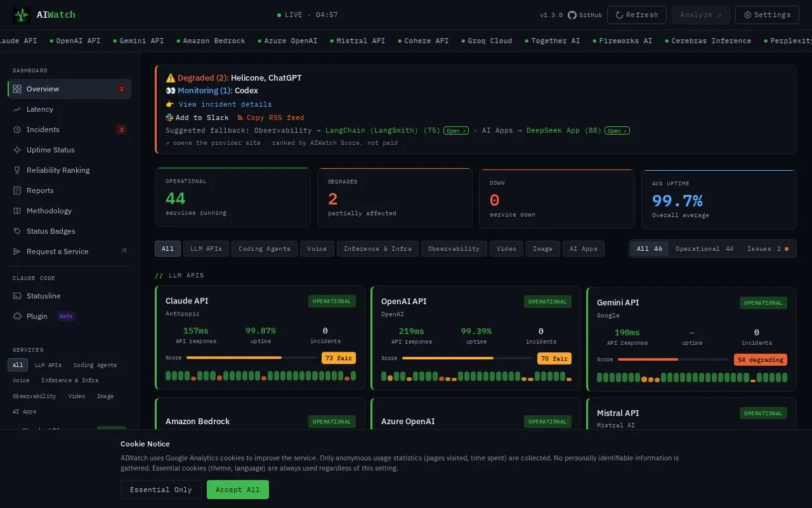Select the AI Apps category tab
This screenshot has width=812, height=508.
[x=584, y=249]
